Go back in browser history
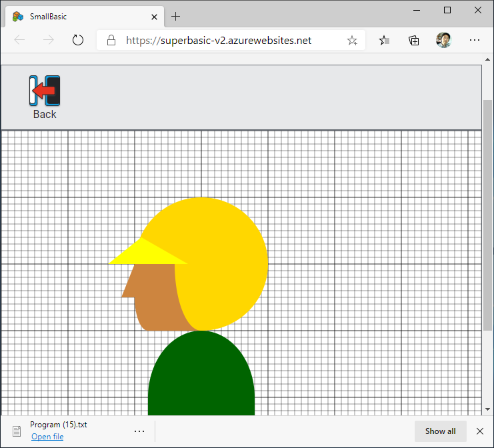This screenshot has height=448, width=494. pos(20,40)
